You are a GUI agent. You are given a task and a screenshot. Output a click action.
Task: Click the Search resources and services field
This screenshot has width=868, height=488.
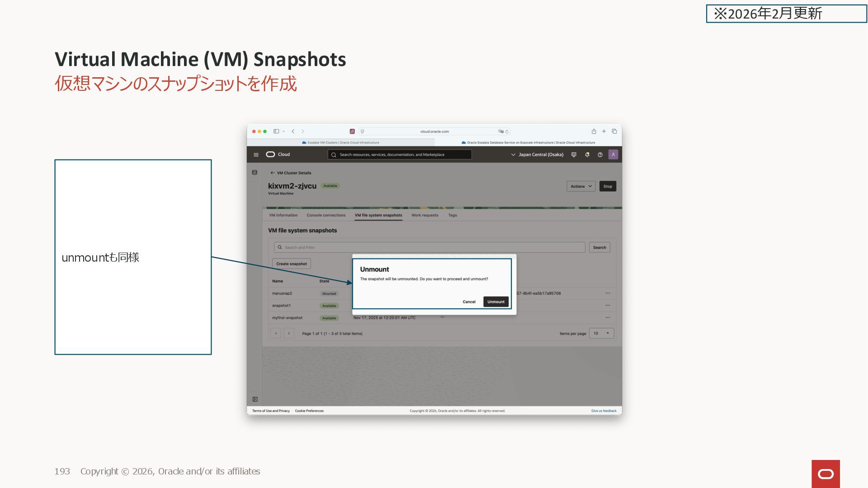pos(400,155)
